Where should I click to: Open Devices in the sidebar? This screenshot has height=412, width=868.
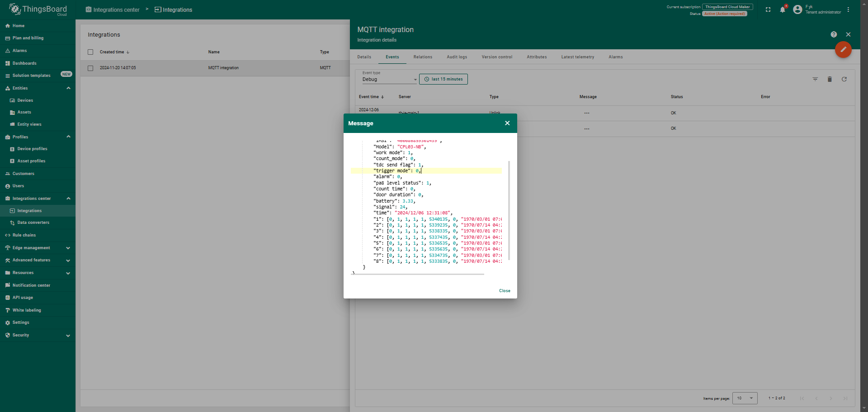[x=38, y=100]
